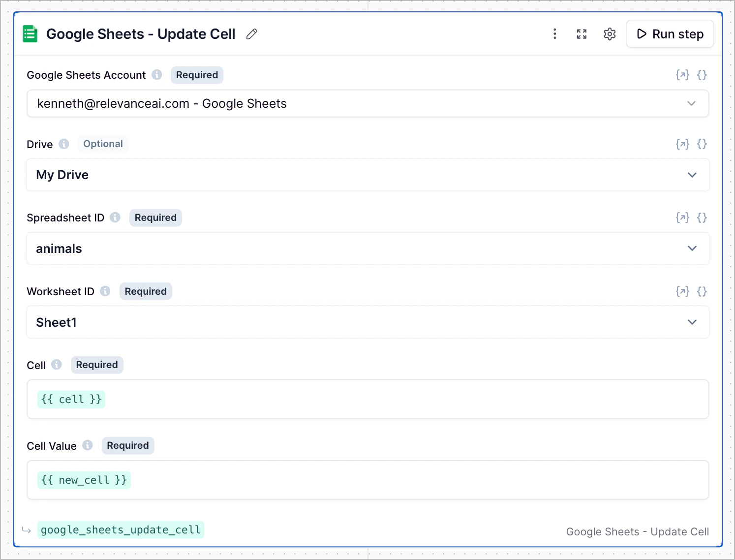Click the info icon next to Spreadsheet ID
This screenshot has height=560, width=735.
coord(115,218)
